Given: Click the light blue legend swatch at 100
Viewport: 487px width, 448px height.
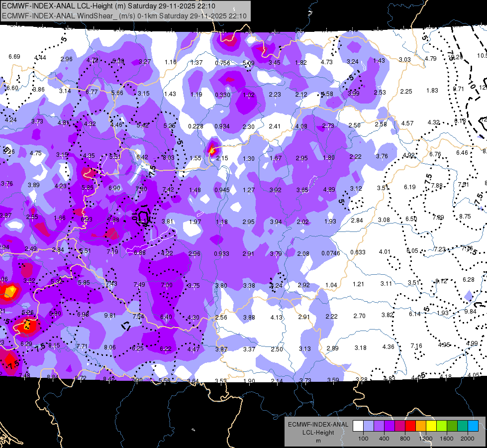Looking at the screenshot, I should point(369,426).
